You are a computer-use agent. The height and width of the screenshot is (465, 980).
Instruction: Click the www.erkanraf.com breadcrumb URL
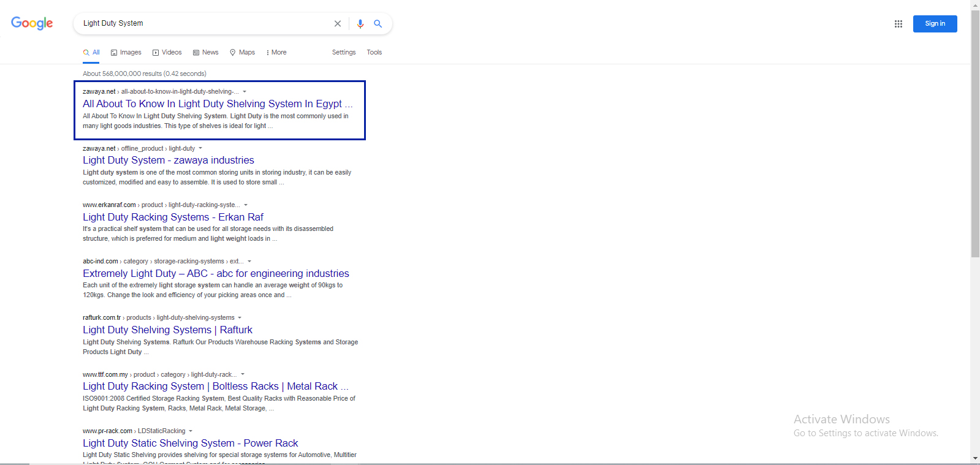pyautogui.click(x=162, y=205)
